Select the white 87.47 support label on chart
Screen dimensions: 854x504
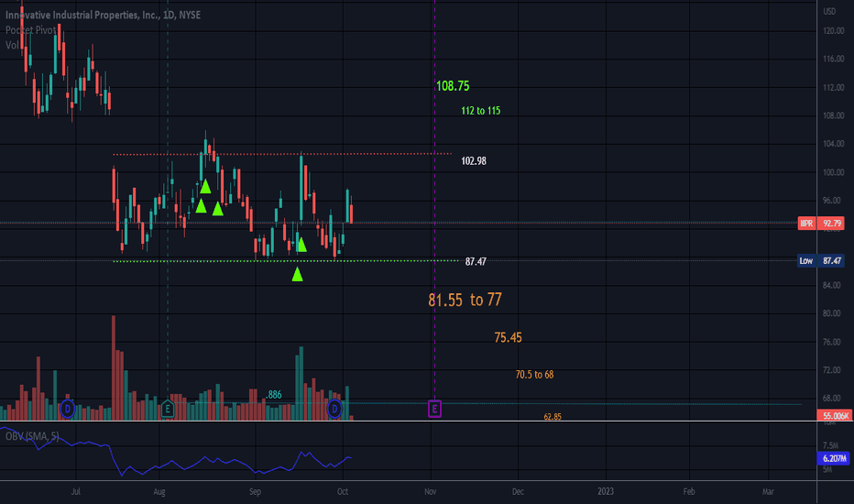point(476,261)
